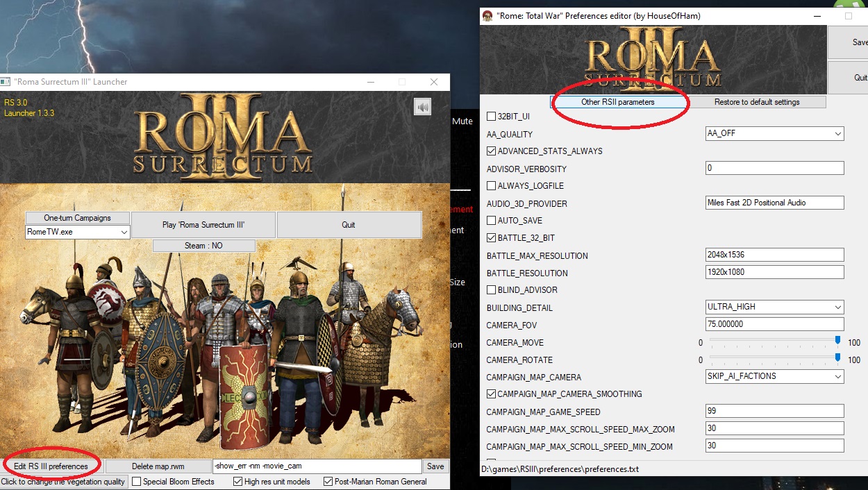Click the One-turn Campaigns button
Image resolution: width=868 pixels, height=490 pixels.
[x=77, y=218]
